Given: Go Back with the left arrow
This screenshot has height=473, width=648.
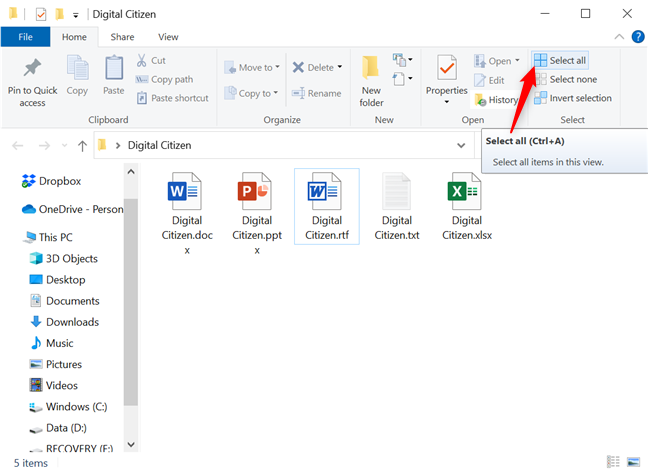Looking at the screenshot, I should 17,145.
